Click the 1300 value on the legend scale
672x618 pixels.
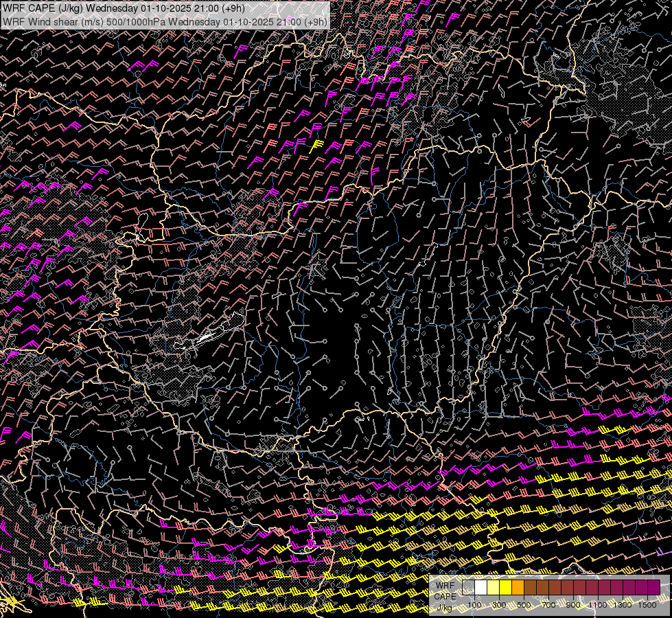(x=623, y=605)
